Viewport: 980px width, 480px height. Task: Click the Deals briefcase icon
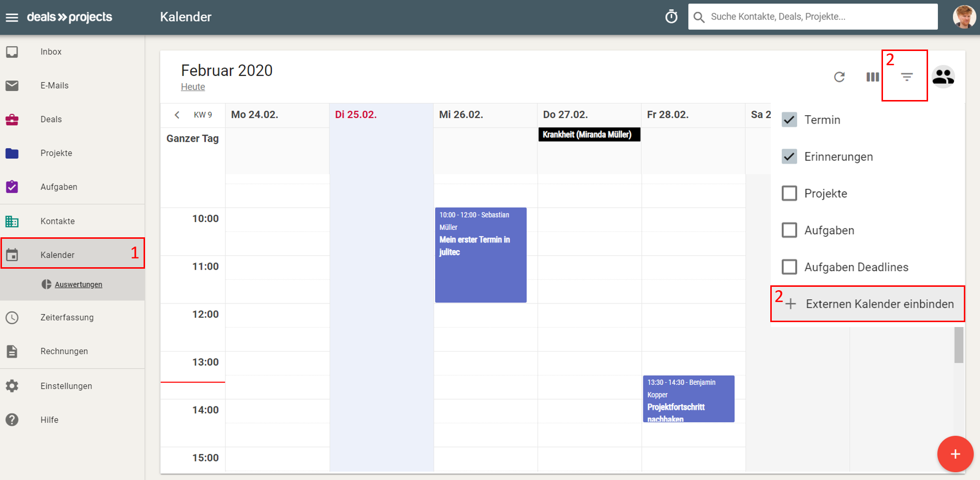[x=12, y=119]
